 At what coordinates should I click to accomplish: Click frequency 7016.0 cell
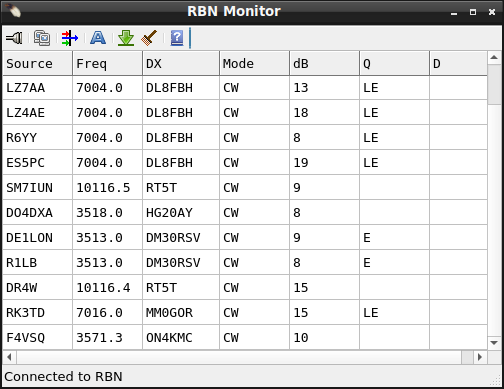(x=107, y=313)
